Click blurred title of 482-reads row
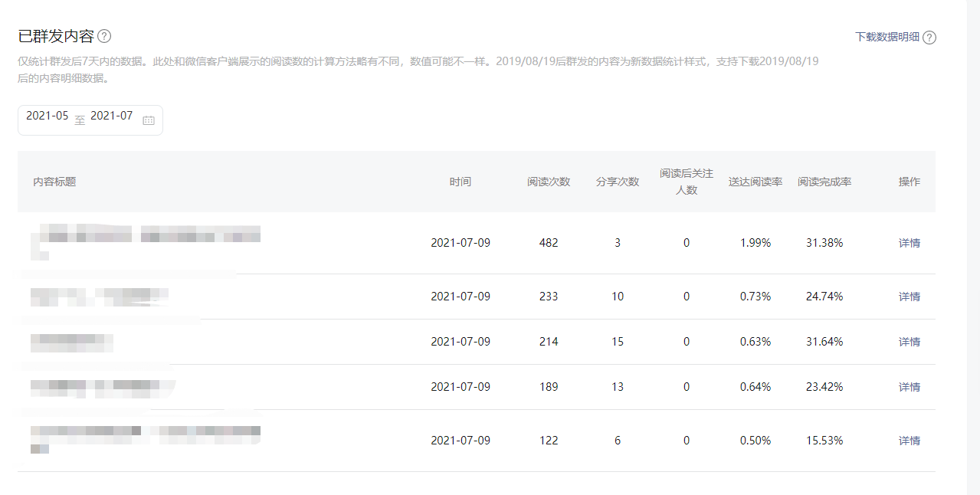This screenshot has height=495, width=980. pos(146,243)
